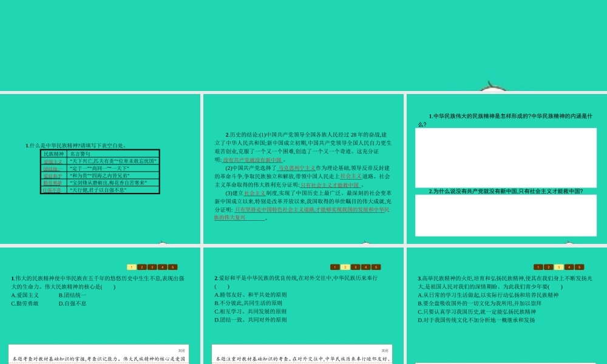Choose answer A.从日常的学习生活做起
Screen dimensions: 607x364
pos(488,295)
